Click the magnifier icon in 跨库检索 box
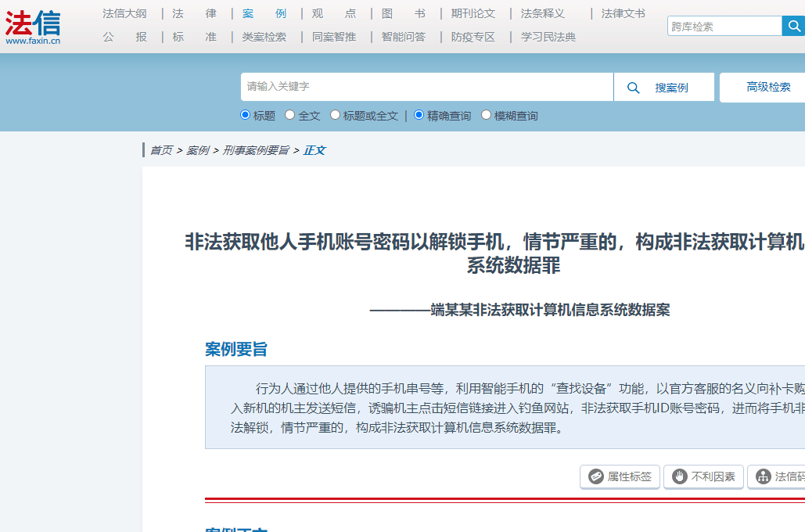 click(x=794, y=25)
